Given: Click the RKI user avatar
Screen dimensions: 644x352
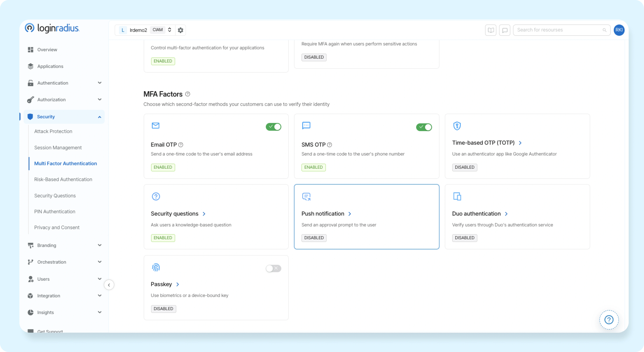Looking at the screenshot, I should [x=619, y=30].
